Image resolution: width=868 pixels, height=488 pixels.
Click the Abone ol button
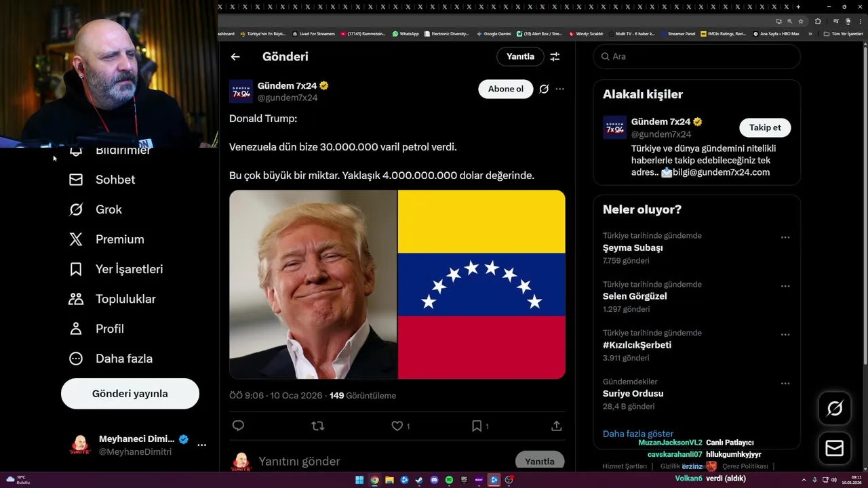click(506, 89)
